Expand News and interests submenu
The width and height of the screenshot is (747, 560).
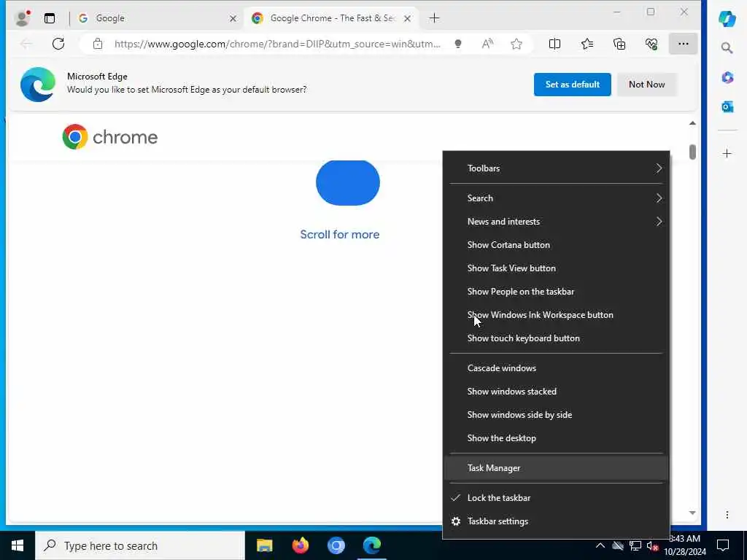(556, 222)
